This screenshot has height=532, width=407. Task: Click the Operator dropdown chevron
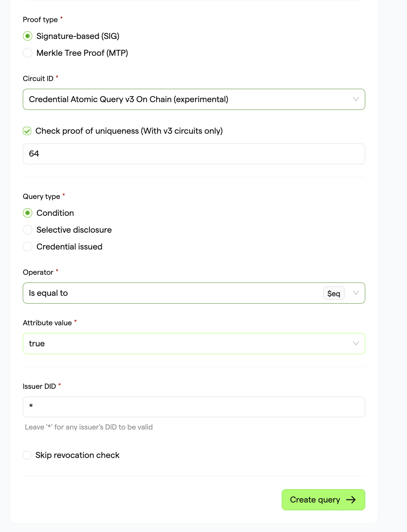(x=356, y=293)
